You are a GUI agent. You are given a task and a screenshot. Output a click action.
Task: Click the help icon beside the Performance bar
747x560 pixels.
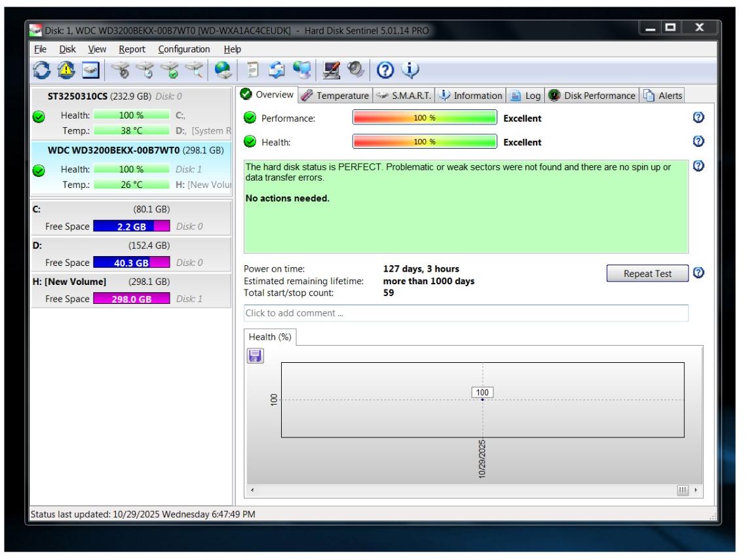tap(697, 119)
